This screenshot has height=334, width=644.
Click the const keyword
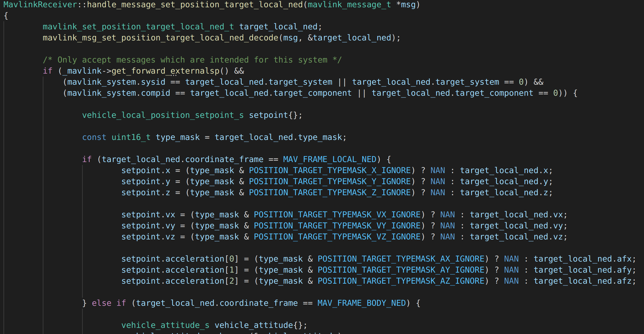point(94,137)
